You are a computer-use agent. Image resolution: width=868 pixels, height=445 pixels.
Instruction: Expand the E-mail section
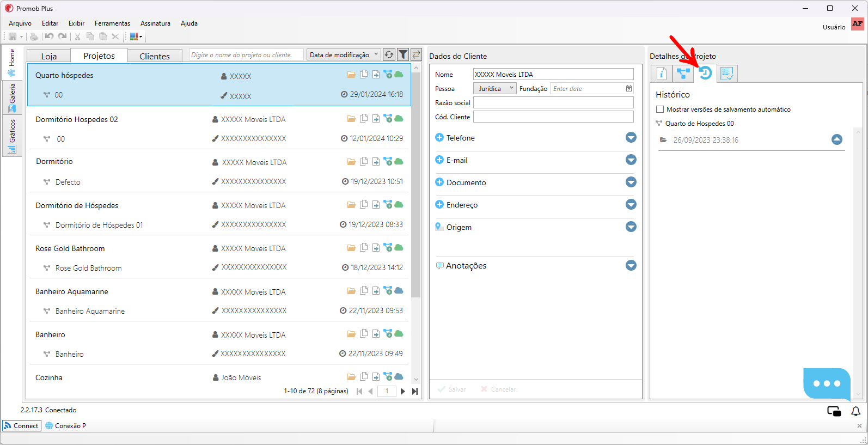[x=631, y=160]
